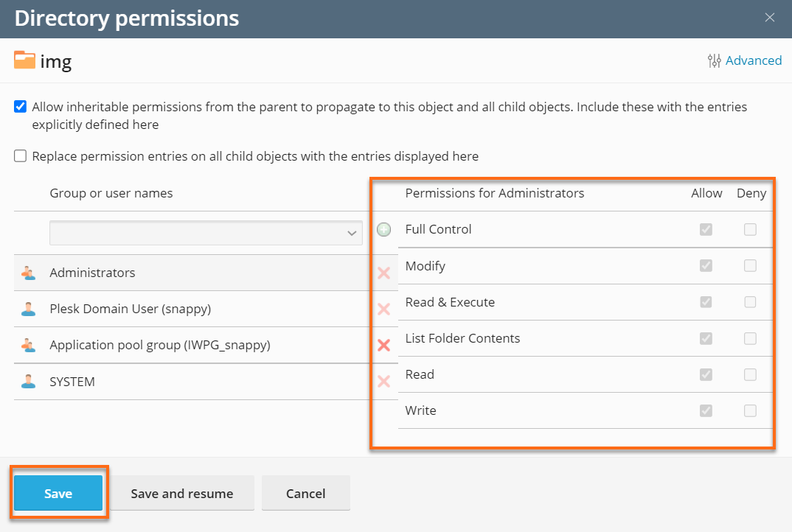
Task: Check the Deny box for Write
Action: 750,410
